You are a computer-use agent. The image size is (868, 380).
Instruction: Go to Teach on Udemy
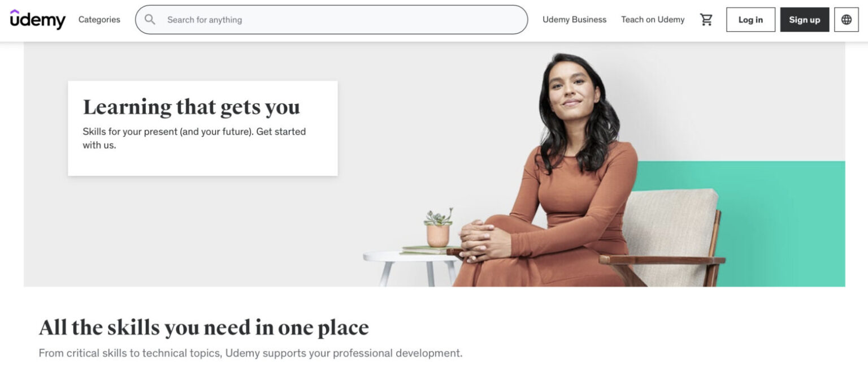[653, 20]
